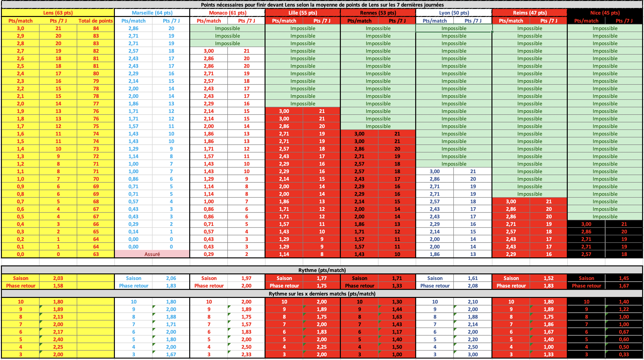Click the Nice Phase retour label cell
644x360 pixels.
[586, 286]
